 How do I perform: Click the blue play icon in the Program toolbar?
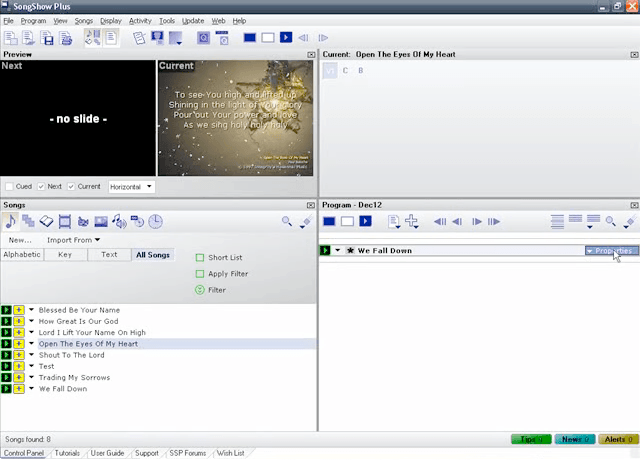[365, 222]
